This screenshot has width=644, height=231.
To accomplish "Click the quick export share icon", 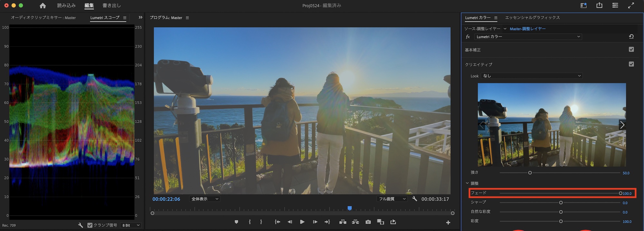I will click(x=599, y=5).
